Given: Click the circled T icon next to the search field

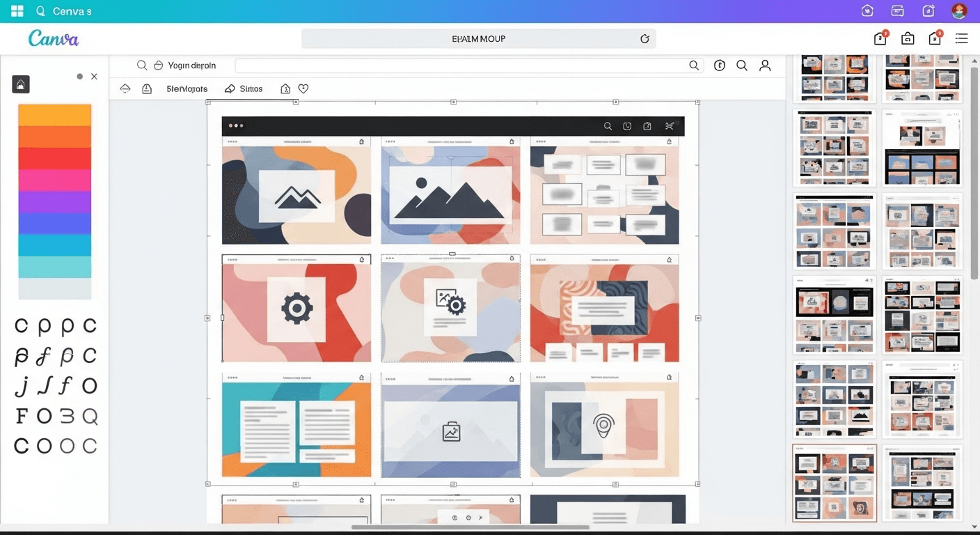Looking at the screenshot, I should click(720, 65).
